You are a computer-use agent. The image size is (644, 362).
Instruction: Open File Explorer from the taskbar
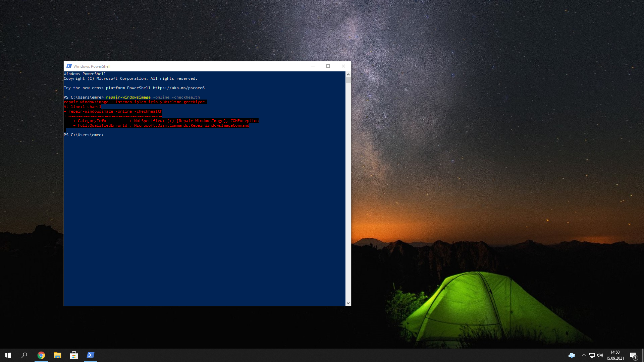[x=58, y=355]
